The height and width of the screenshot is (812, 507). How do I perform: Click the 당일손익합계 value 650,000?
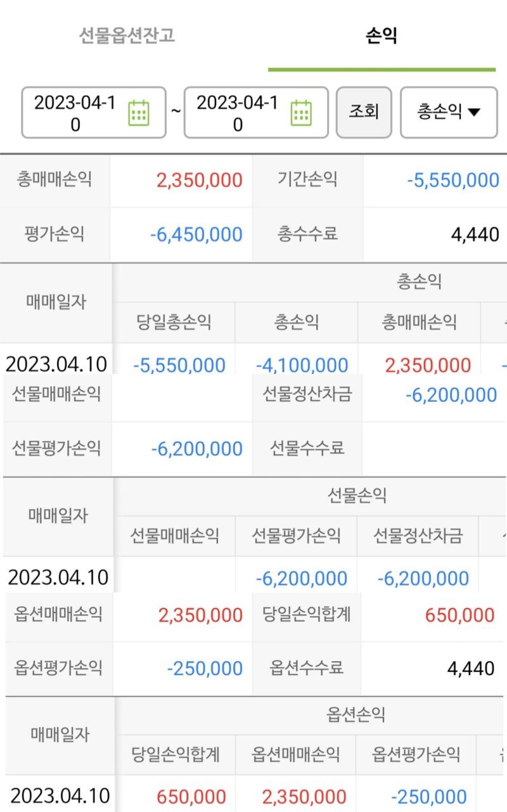[459, 614]
